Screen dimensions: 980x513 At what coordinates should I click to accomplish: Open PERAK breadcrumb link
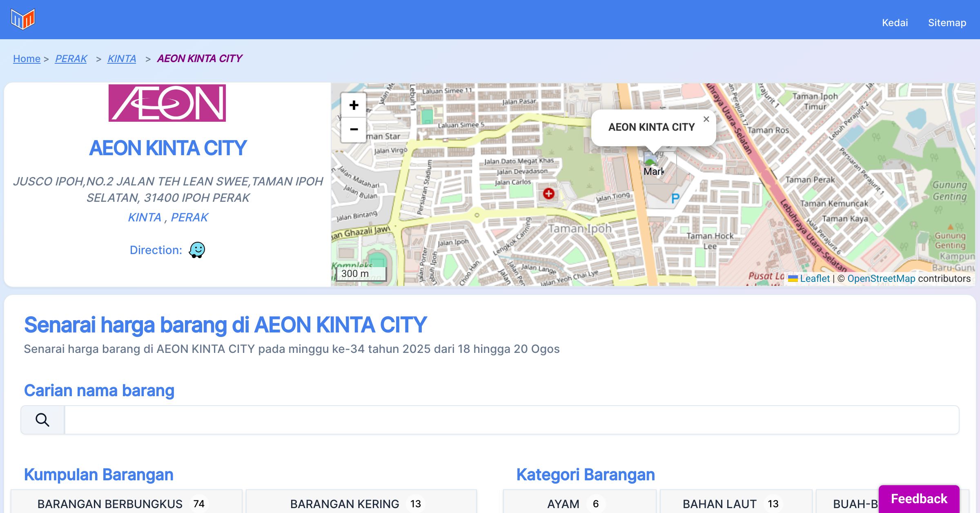tap(71, 59)
